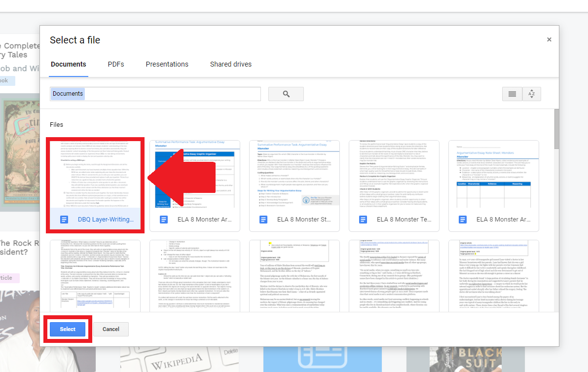Select the Documents tab

tap(68, 64)
